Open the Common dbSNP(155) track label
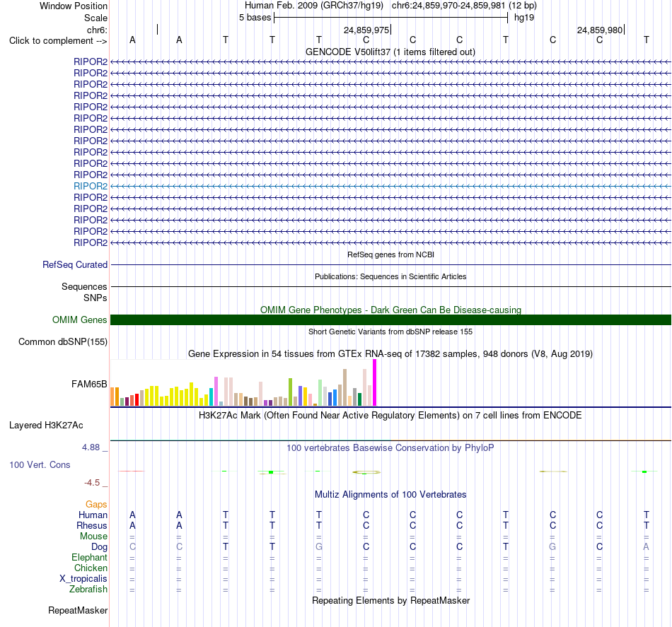 coord(63,341)
